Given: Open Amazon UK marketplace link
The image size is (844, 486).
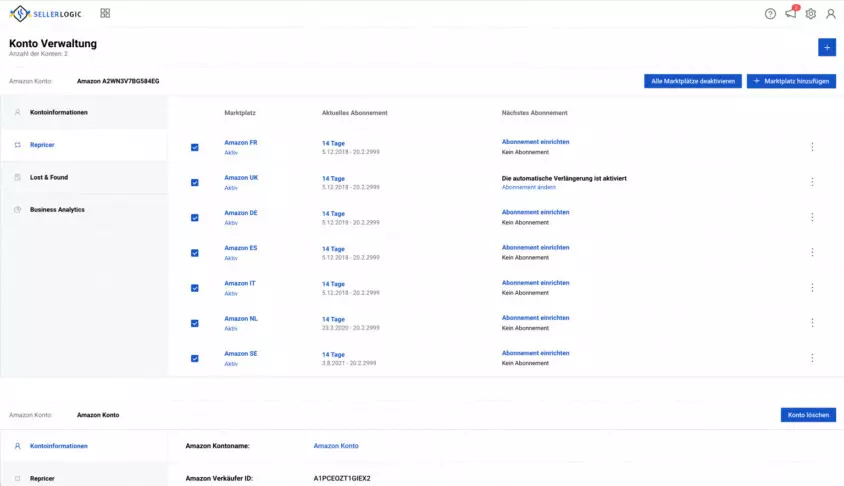Looking at the screenshot, I should 241,178.
